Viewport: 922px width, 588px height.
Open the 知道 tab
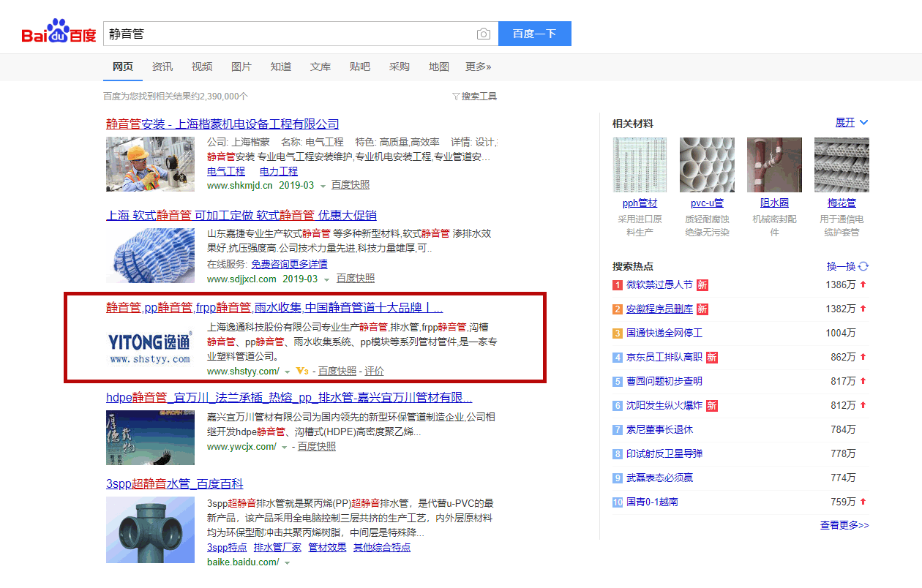(281, 67)
